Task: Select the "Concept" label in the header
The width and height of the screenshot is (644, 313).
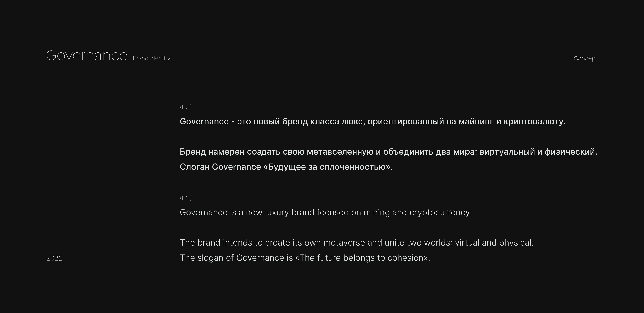Action: point(585,58)
